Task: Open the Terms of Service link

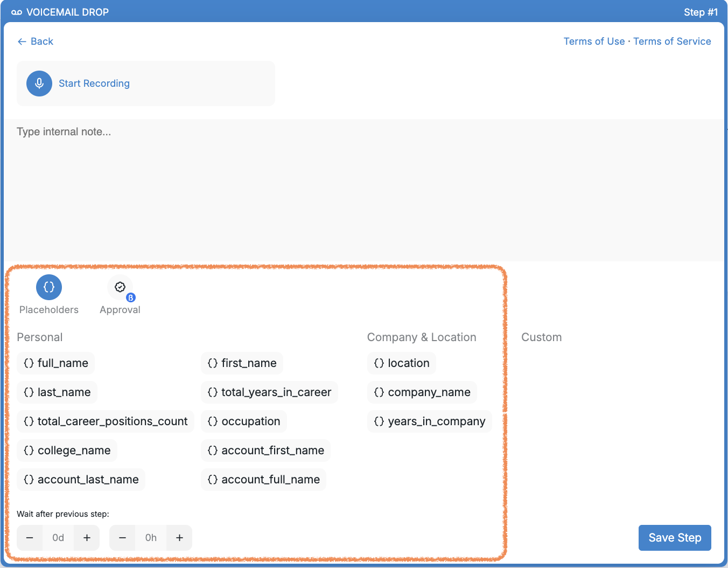Action: click(672, 41)
